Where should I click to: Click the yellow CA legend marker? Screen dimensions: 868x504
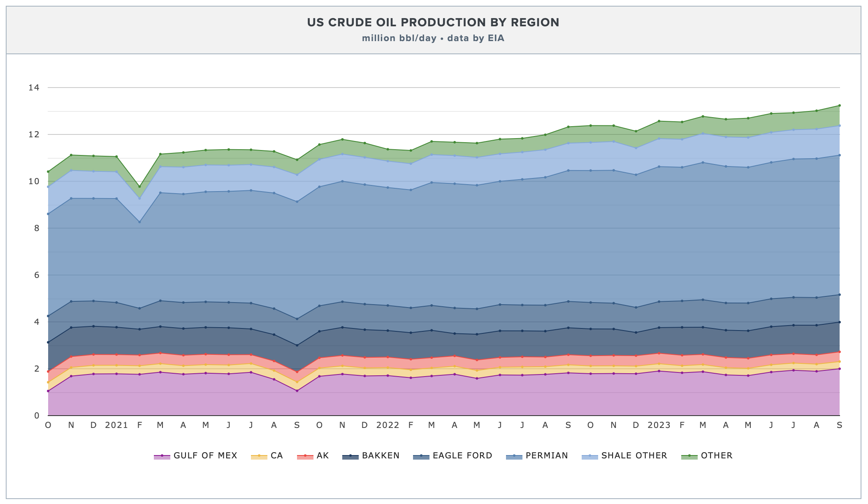coord(259,456)
